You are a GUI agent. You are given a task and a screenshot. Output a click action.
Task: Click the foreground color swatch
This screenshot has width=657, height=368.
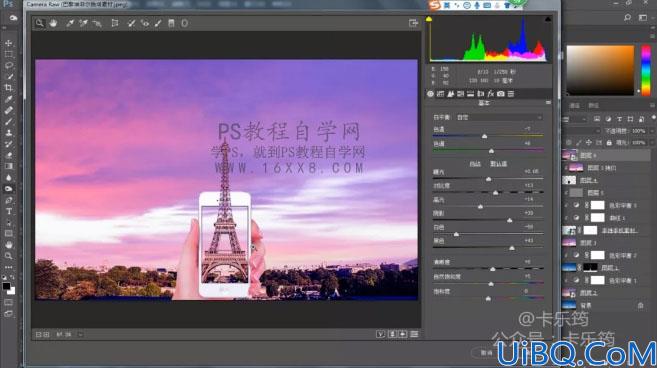pos(6,287)
